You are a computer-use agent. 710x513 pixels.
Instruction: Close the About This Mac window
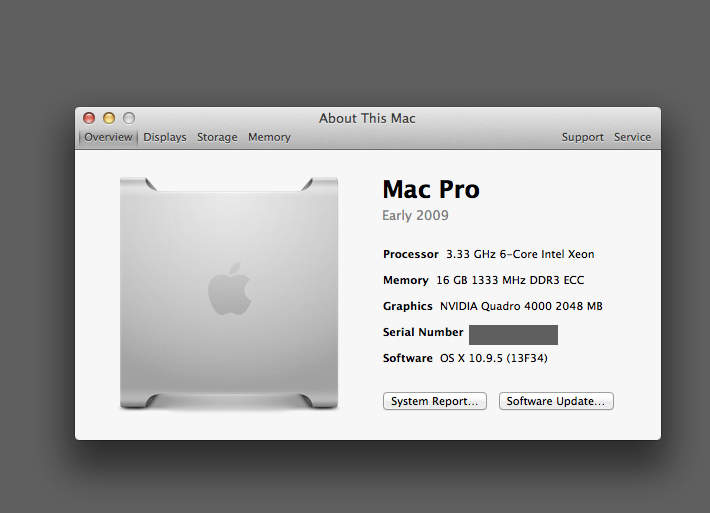(x=89, y=118)
